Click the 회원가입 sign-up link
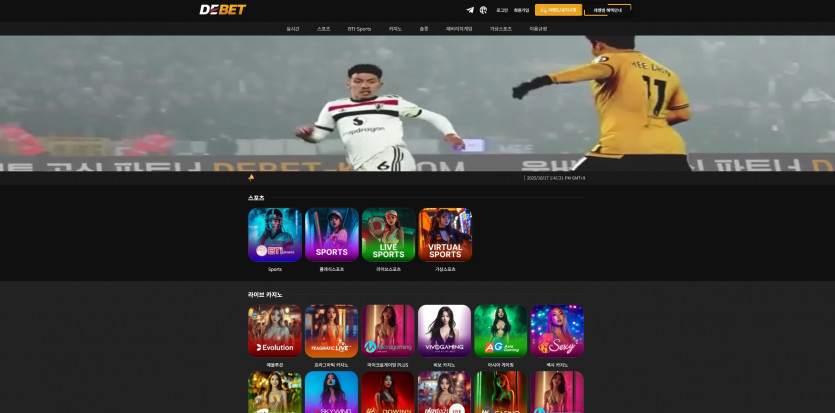Image resolution: width=835 pixels, height=413 pixels. 521,10
